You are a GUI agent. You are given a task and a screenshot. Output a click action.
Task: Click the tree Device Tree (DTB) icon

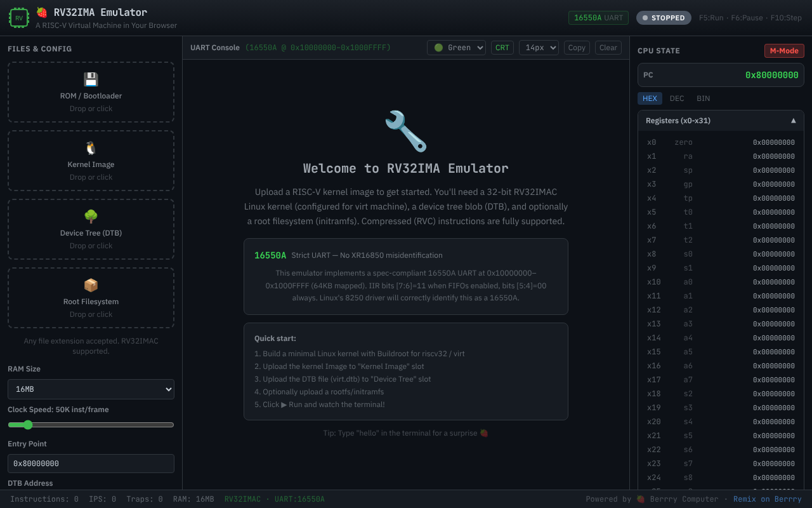91,217
